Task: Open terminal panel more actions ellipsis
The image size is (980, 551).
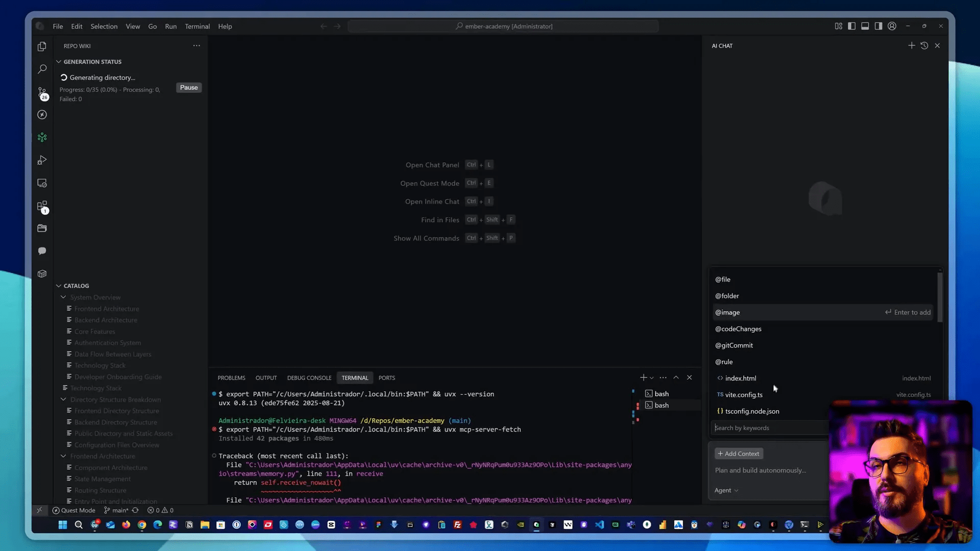Action: (663, 378)
